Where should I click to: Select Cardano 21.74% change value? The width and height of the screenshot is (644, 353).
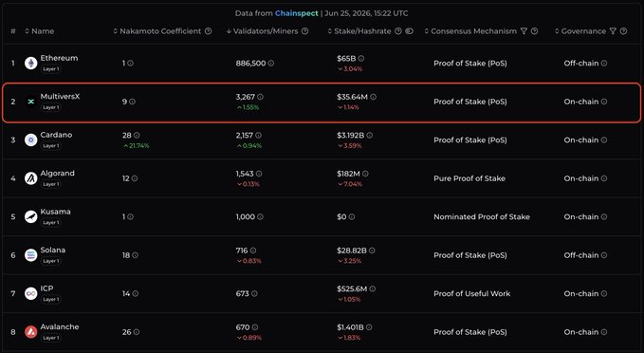137,146
